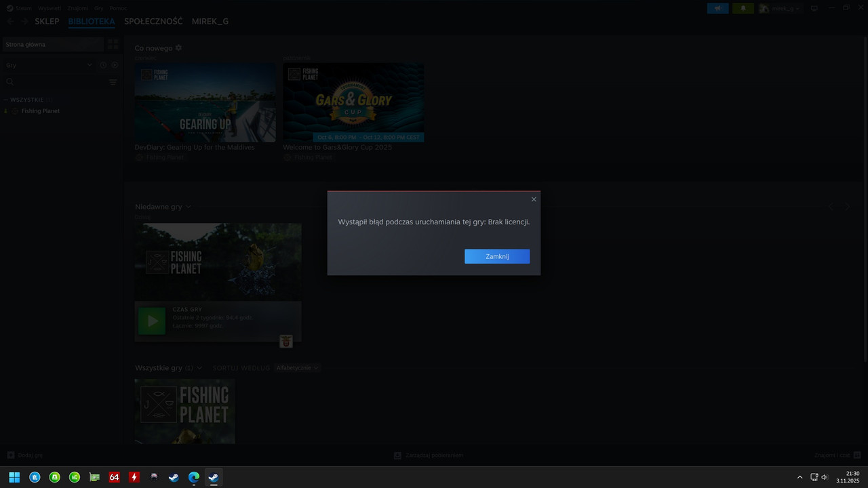Open the AIDA64 taskbar icon

[114, 477]
